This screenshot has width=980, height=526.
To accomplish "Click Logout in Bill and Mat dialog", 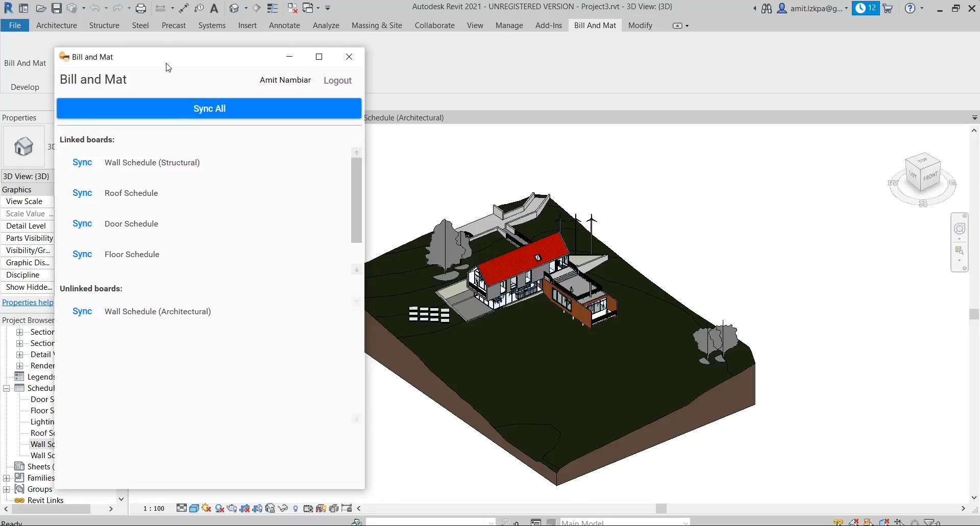I will (x=337, y=81).
